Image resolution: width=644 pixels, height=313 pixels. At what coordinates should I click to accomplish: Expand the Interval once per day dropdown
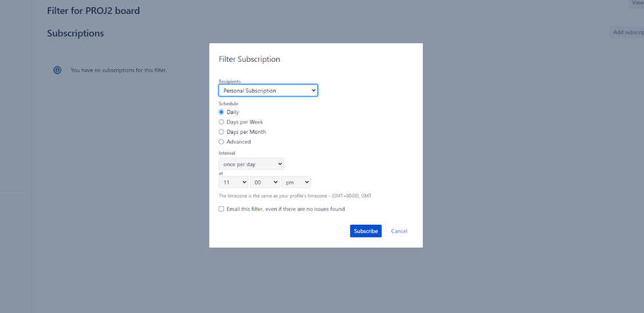(x=251, y=164)
